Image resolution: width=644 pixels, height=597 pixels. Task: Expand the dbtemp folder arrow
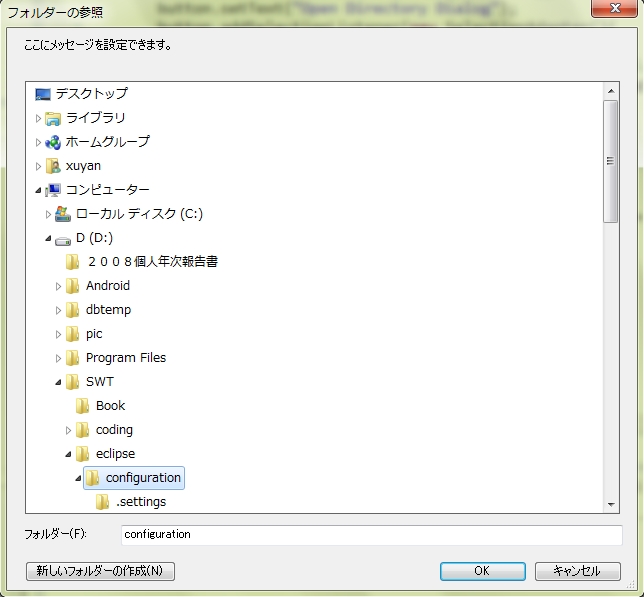pos(58,310)
